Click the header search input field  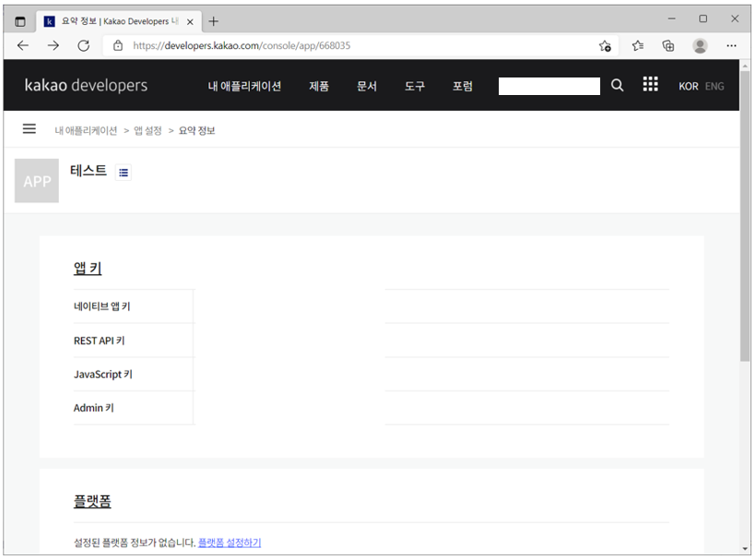click(549, 87)
